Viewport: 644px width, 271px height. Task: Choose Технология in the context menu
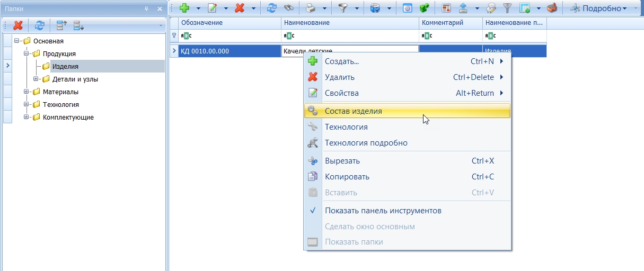[x=407, y=127]
